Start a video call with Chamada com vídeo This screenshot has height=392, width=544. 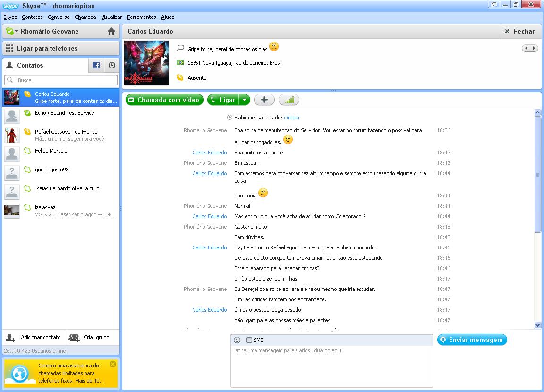(164, 100)
